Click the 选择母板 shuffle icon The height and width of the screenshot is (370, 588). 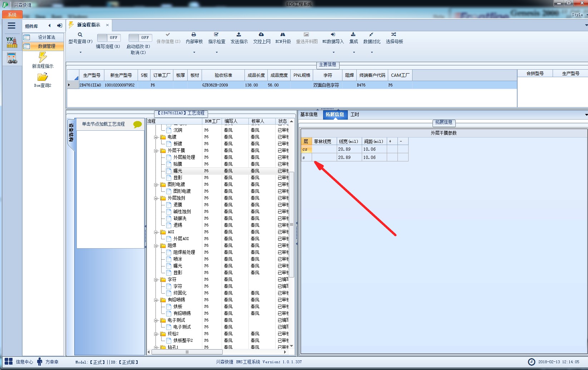point(394,35)
